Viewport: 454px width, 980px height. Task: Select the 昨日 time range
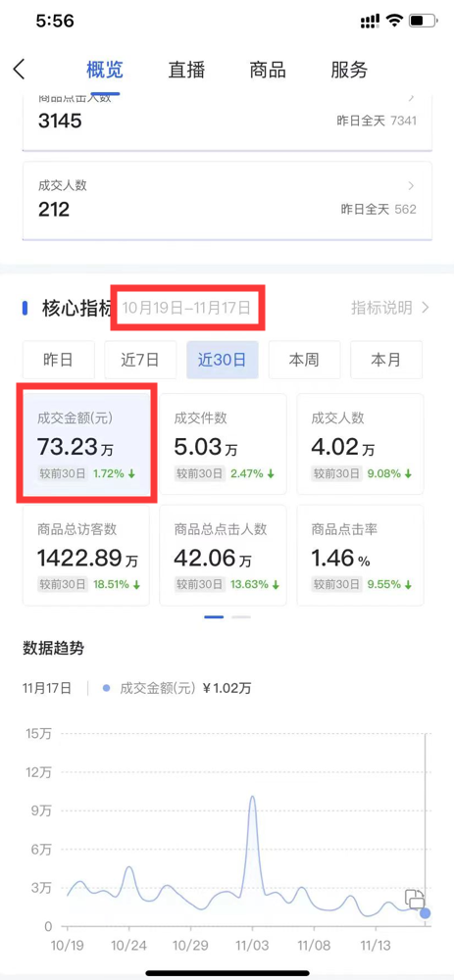[x=59, y=360]
